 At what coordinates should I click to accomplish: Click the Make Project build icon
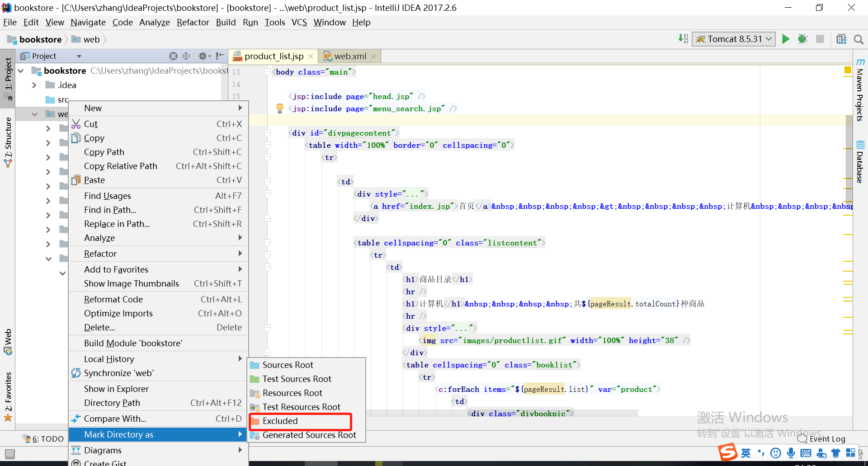point(683,39)
